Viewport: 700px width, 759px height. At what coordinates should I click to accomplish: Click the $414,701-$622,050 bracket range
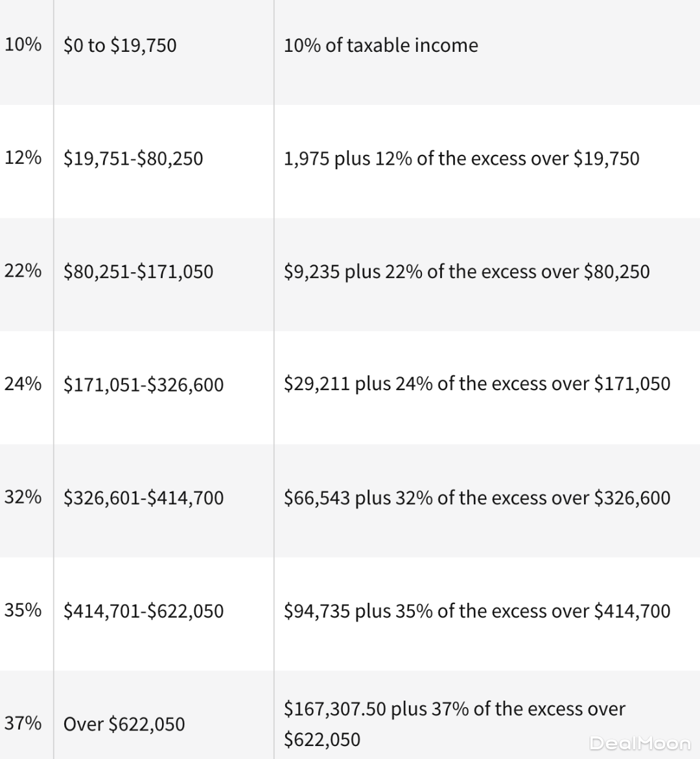(143, 611)
